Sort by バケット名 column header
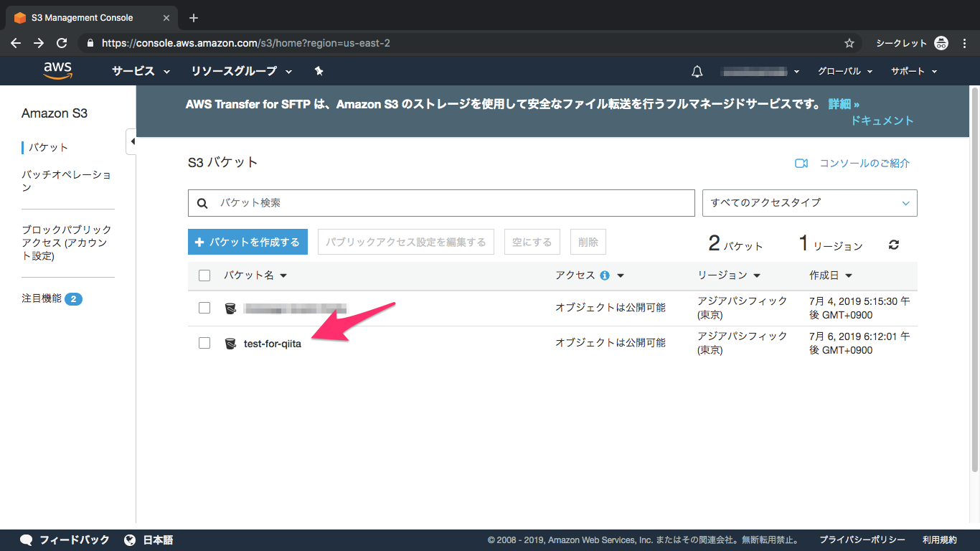 (x=255, y=275)
